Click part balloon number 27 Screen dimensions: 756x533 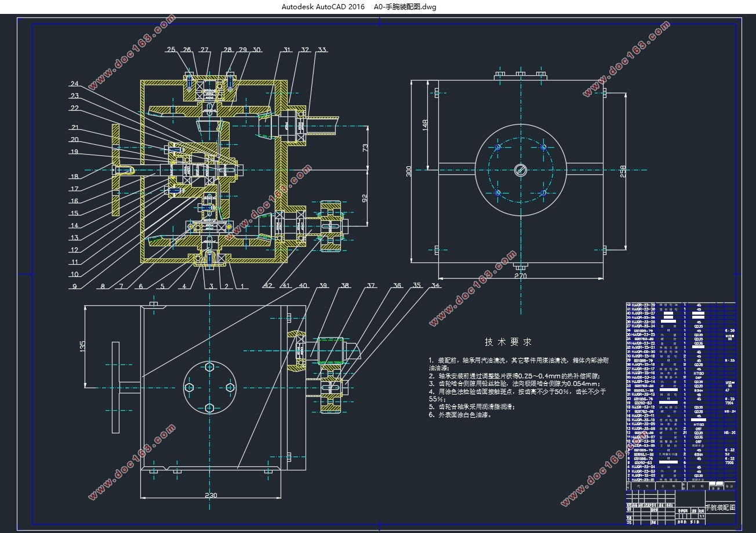pyautogui.click(x=204, y=50)
